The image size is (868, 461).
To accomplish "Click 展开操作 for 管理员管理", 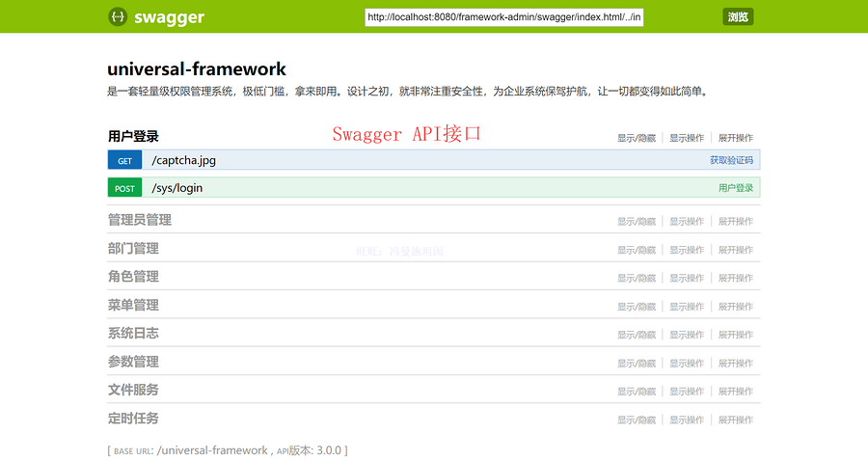I will (736, 222).
